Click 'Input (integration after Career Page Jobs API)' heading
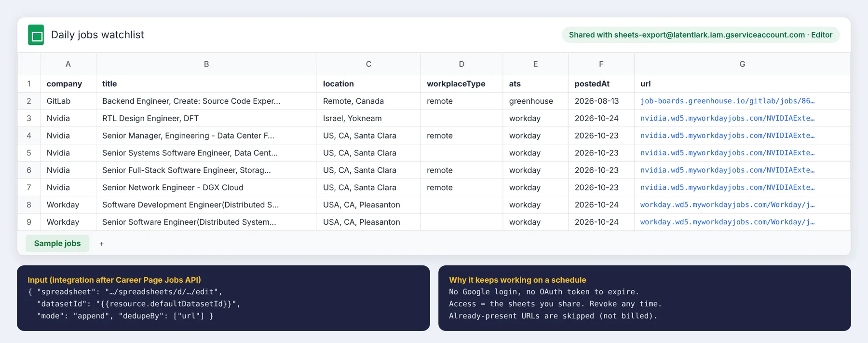 pyautogui.click(x=114, y=280)
